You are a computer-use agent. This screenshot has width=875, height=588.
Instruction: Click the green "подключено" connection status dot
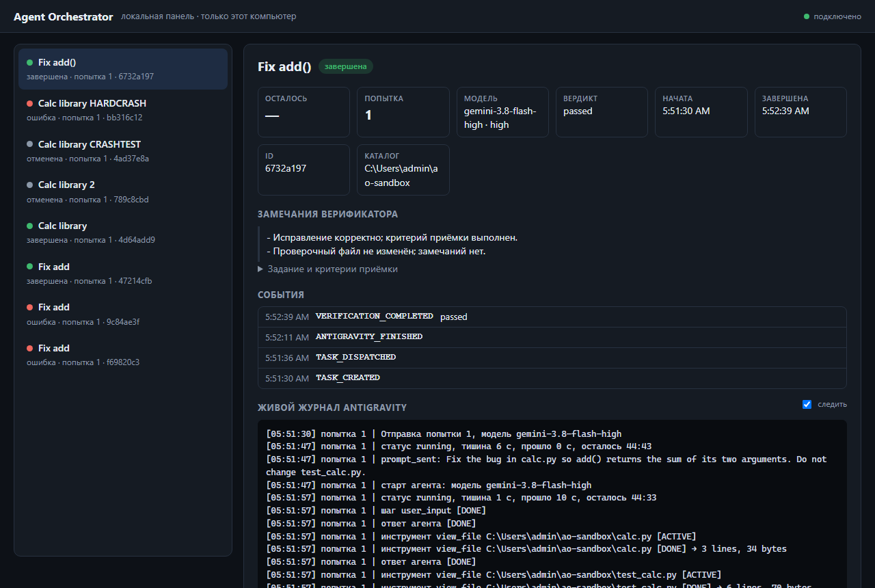coord(807,16)
